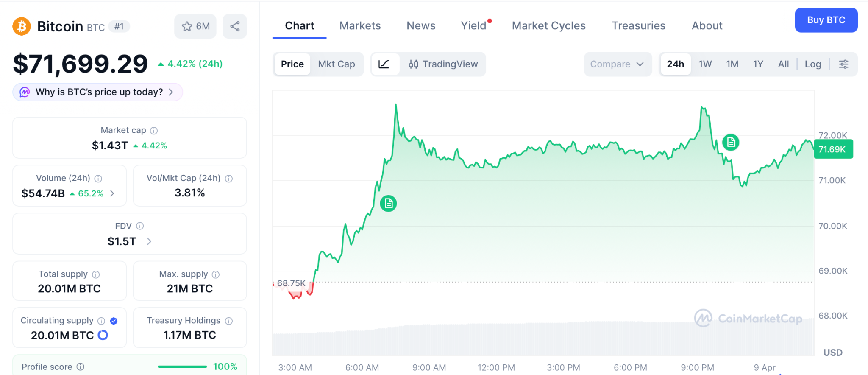Open the Compare dropdown
Image resolution: width=868 pixels, height=375 pixels.
click(x=617, y=64)
